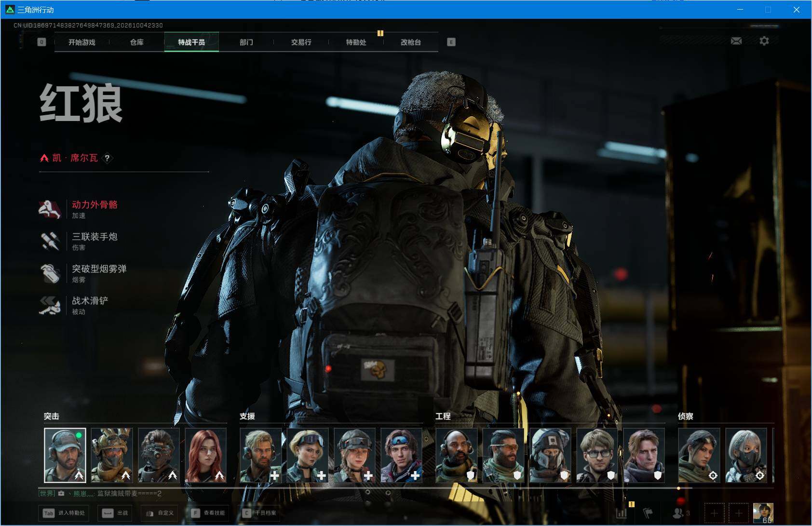Click the operator list horizontal scrollbar

pyautogui.click(x=365, y=488)
